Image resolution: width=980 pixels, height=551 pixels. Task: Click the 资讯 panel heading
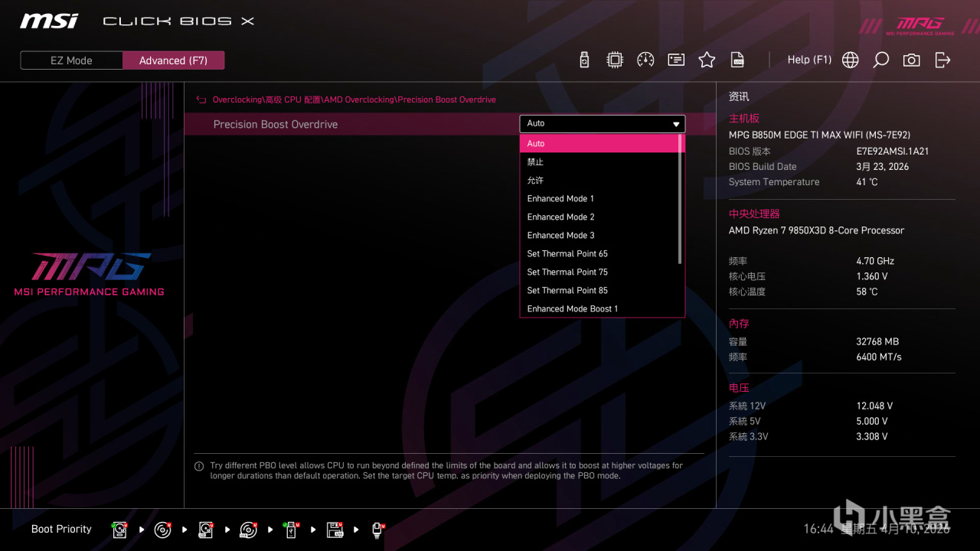(739, 96)
